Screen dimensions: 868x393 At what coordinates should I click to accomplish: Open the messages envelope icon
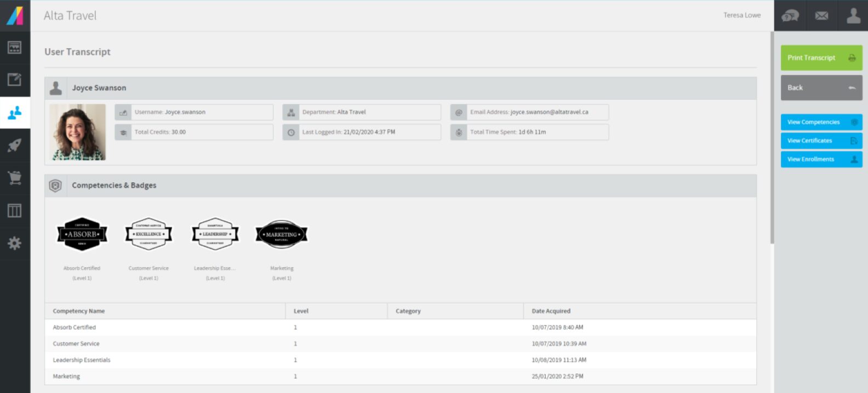tap(821, 16)
